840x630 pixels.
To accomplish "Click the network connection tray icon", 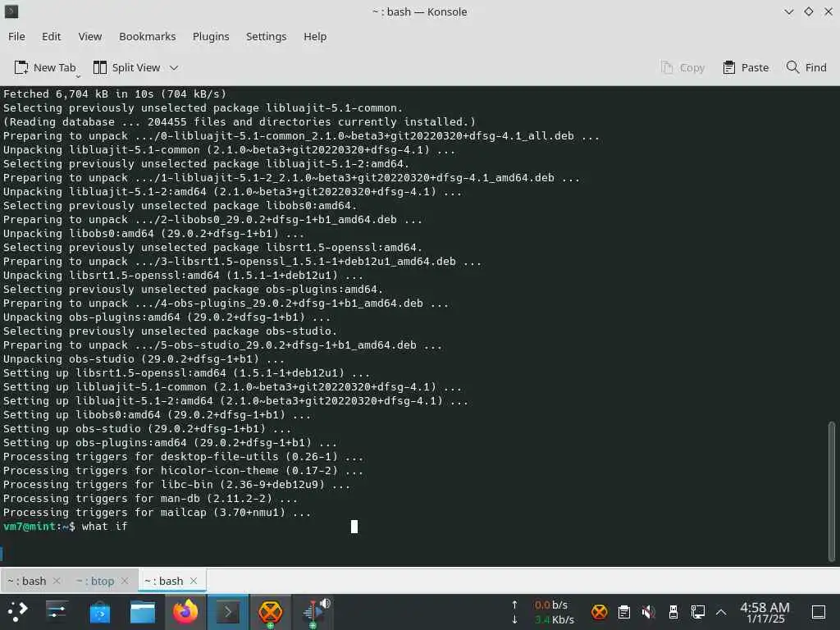I will coord(697,612).
